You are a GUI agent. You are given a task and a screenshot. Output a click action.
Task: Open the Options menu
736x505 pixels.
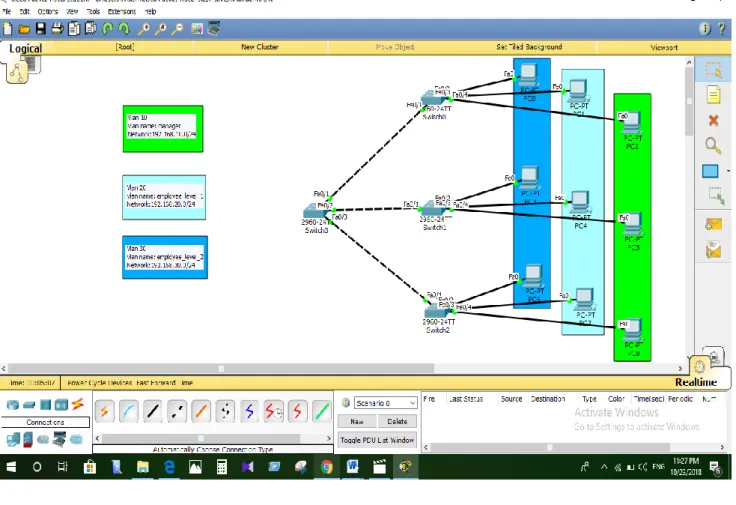click(x=47, y=11)
